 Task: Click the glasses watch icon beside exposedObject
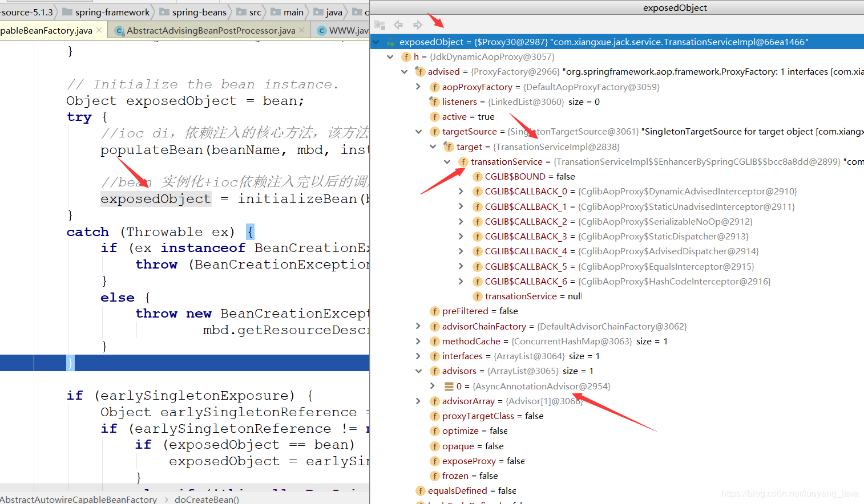click(x=391, y=42)
